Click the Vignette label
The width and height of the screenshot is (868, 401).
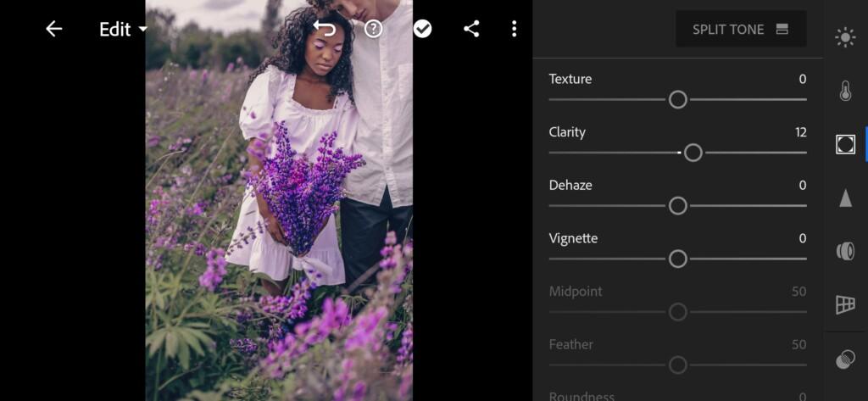(x=573, y=239)
